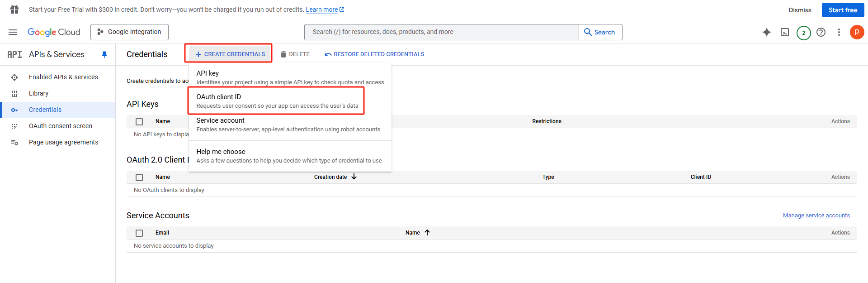Click the user account avatar
This screenshot has width=868, height=283.
[857, 32]
